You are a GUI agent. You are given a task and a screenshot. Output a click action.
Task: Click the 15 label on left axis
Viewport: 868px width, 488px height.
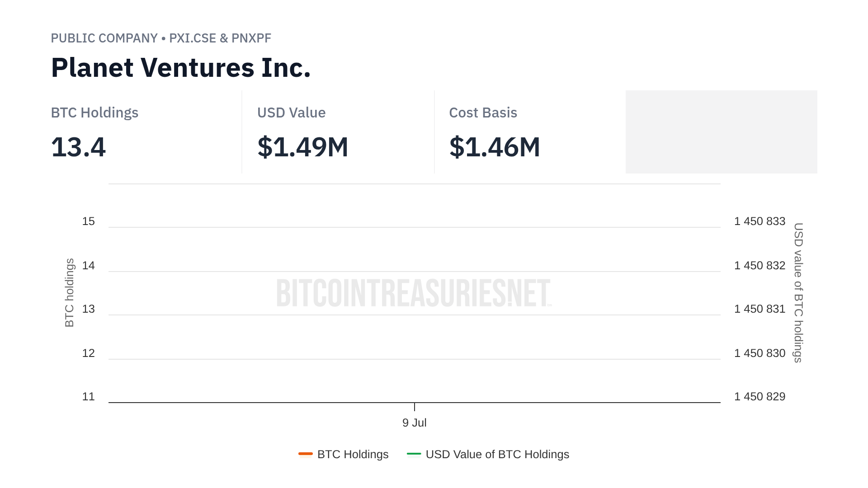point(89,221)
